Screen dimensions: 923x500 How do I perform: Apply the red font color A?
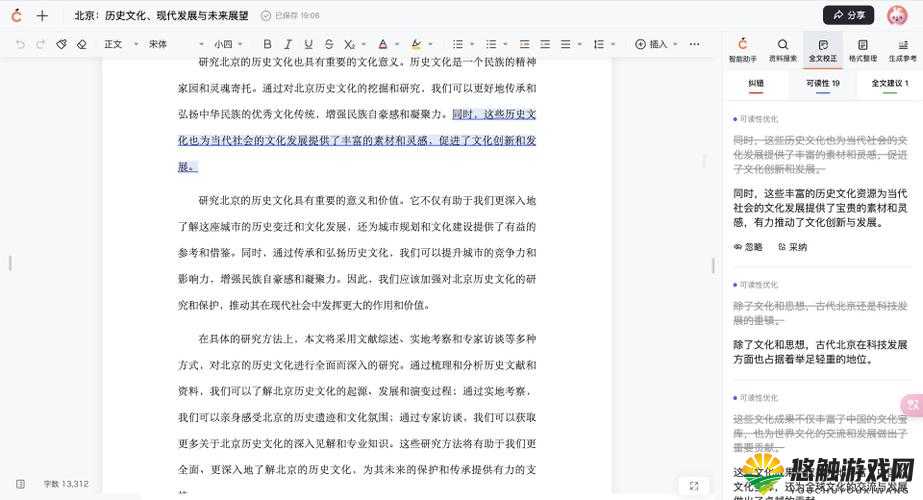[383, 44]
